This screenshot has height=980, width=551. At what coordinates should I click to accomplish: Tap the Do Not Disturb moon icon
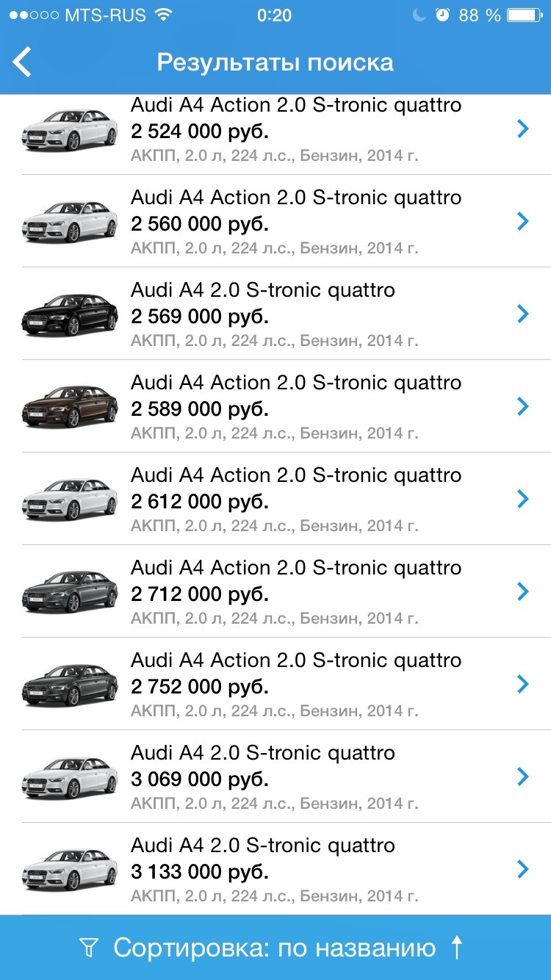tap(419, 15)
